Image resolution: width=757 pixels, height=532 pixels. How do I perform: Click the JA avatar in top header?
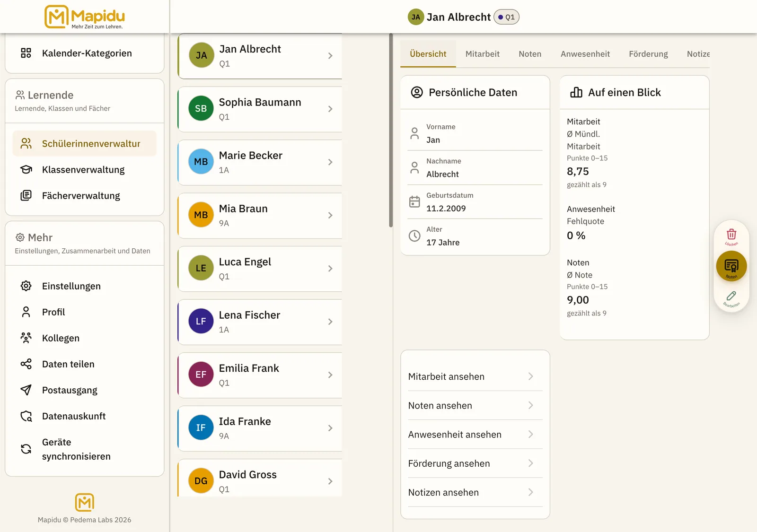(x=416, y=17)
